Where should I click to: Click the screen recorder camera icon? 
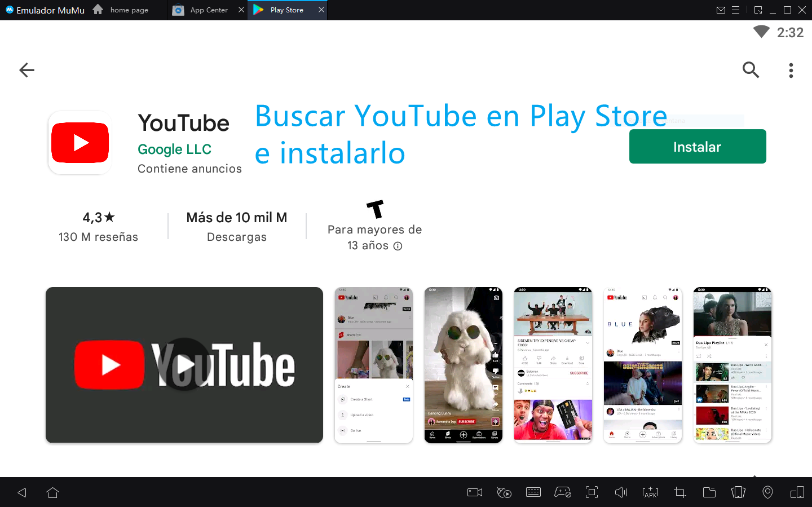475,492
